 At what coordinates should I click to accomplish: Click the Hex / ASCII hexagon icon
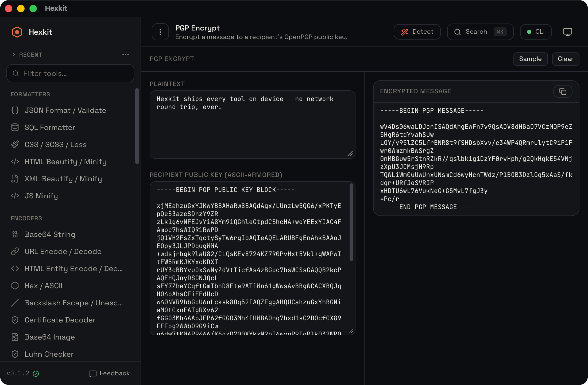15,286
